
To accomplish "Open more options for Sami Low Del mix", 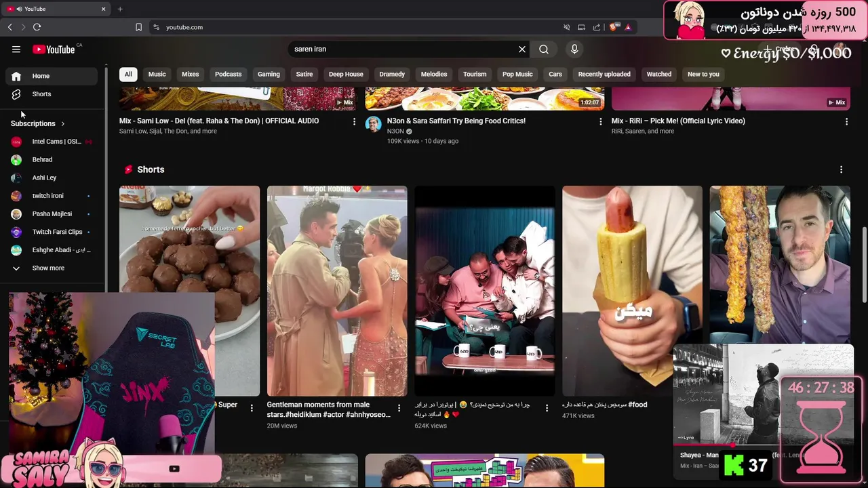I will click(354, 121).
